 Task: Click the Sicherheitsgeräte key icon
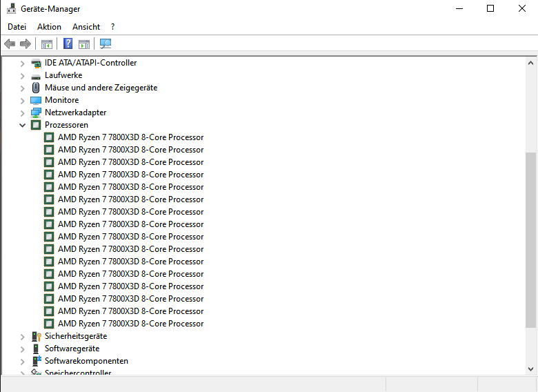[x=36, y=336]
